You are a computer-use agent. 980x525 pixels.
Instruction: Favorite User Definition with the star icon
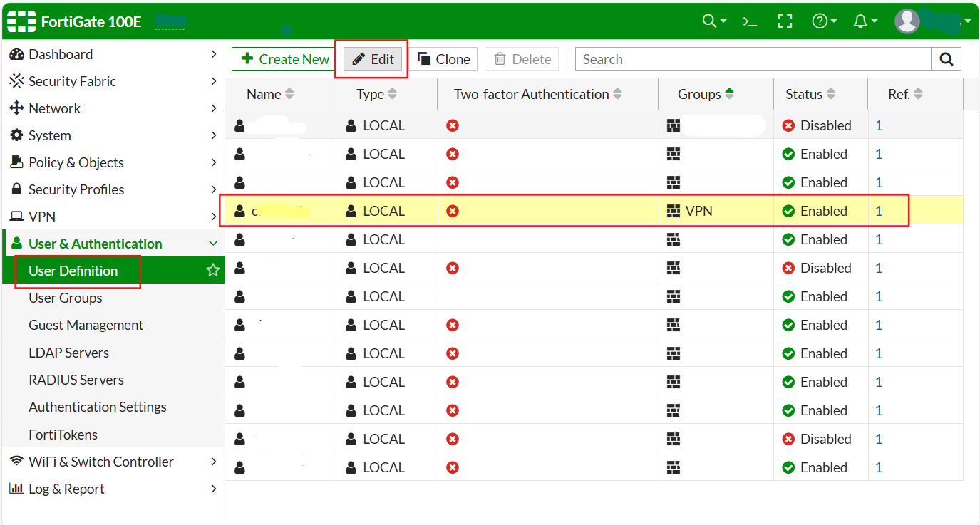[212, 271]
